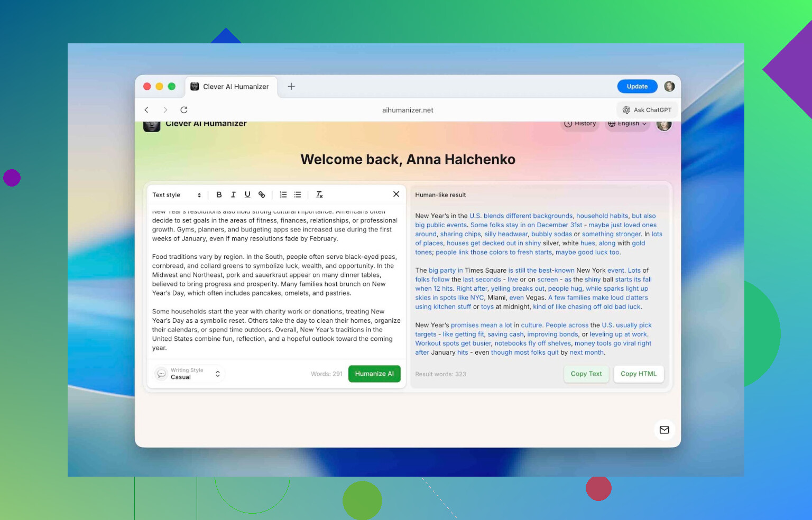Create a numbered list
812x520 pixels.
pyautogui.click(x=283, y=194)
